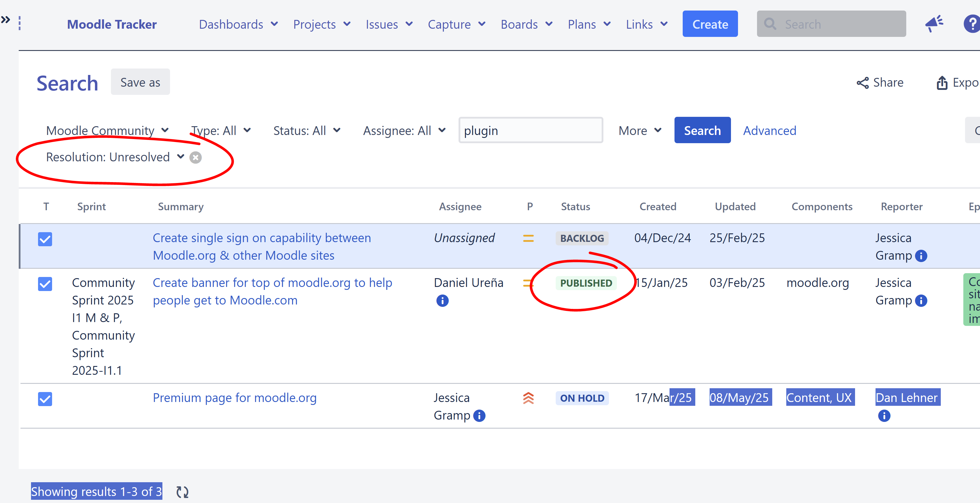Open the Resolution: Unresolved dropdown
Image resolution: width=980 pixels, height=503 pixels.
coord(115,157)
